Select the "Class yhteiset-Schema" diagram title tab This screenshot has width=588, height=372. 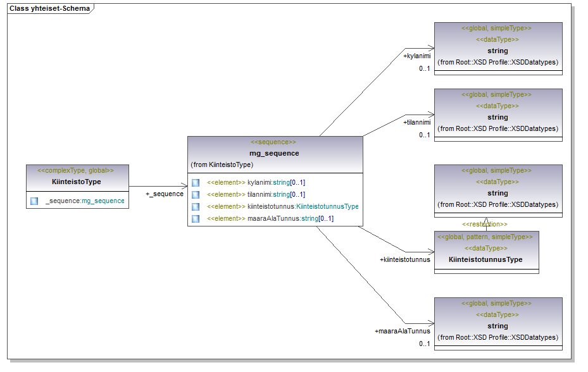coord(49,9)
